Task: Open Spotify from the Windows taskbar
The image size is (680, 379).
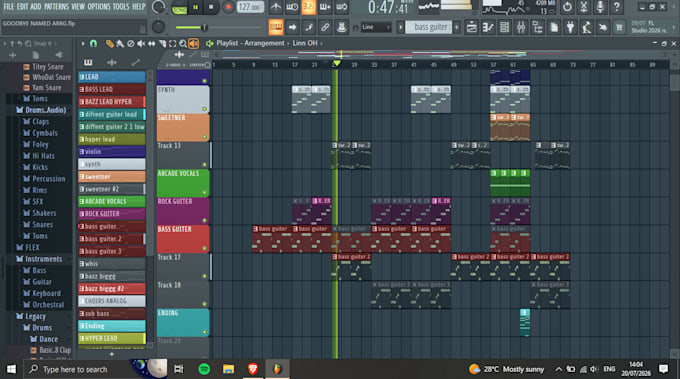Action: click(x=204, y=369)
